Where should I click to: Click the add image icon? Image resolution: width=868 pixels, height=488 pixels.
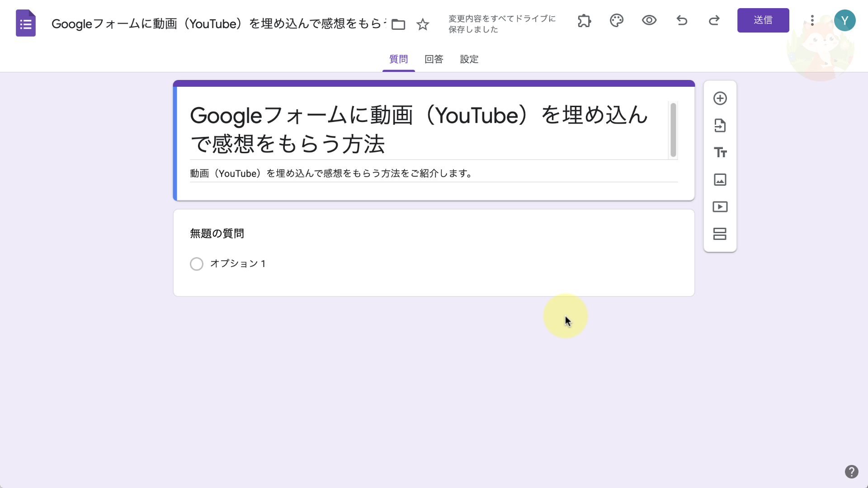720,179
